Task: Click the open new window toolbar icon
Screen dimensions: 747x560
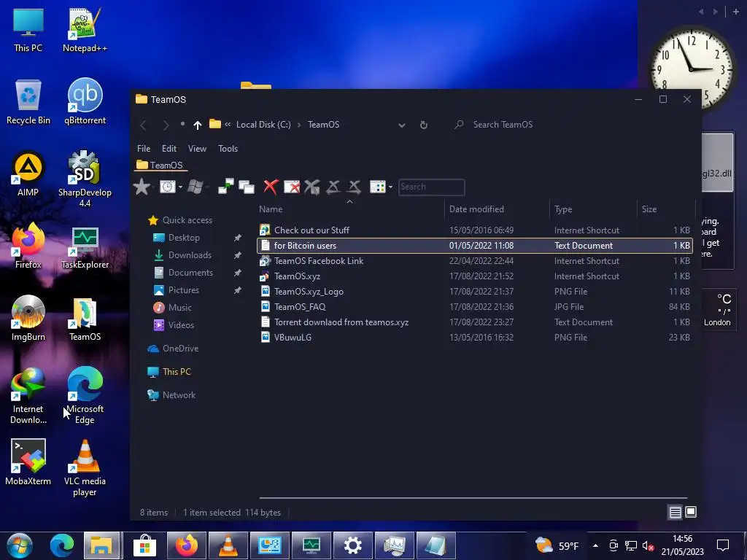Action: tap(226, 187)
